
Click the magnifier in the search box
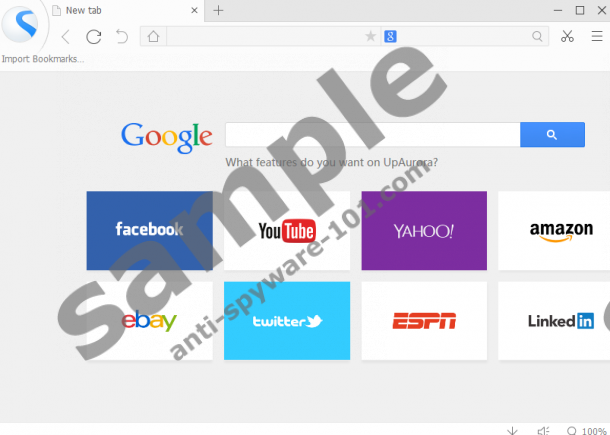(x=538, y=37)
